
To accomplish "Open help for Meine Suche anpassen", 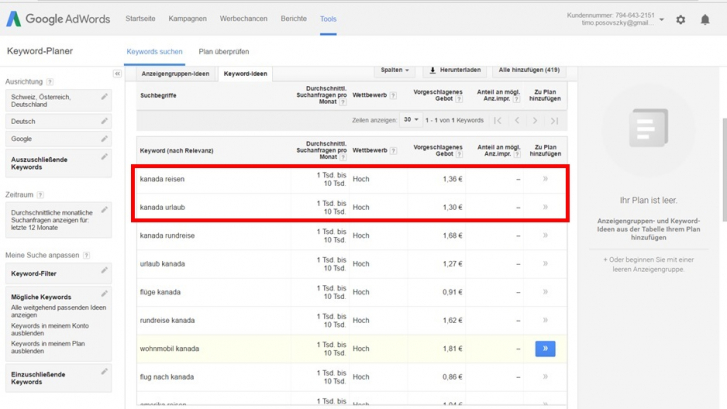I will (86, 255).
